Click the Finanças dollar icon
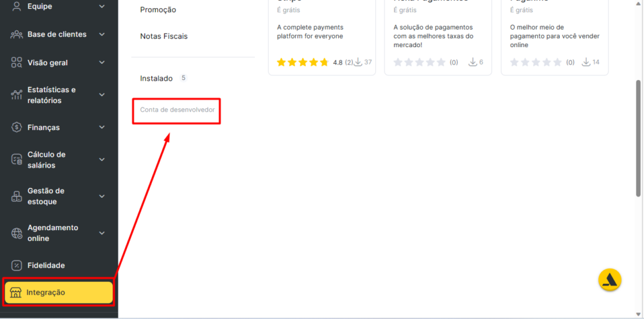 (17, 128)
